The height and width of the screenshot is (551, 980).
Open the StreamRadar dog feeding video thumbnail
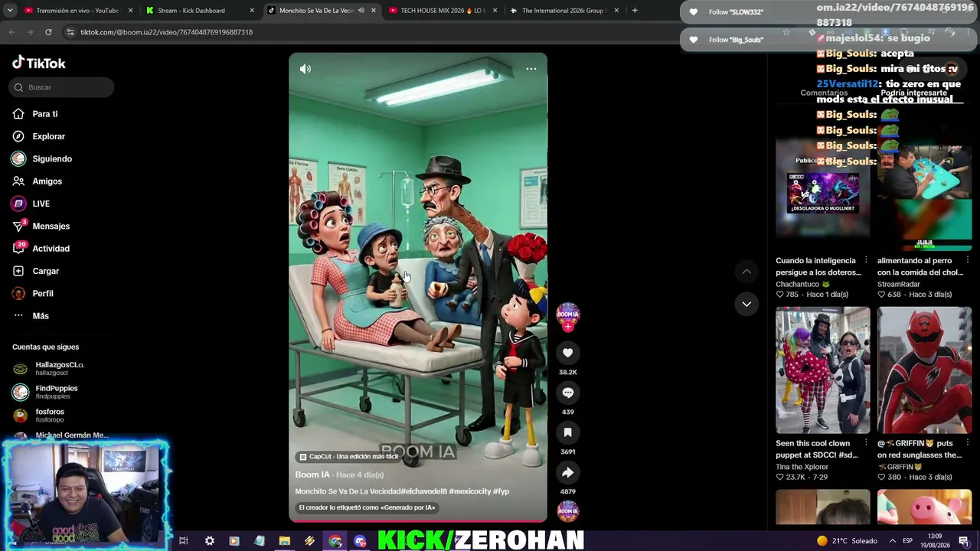point(925,187)
